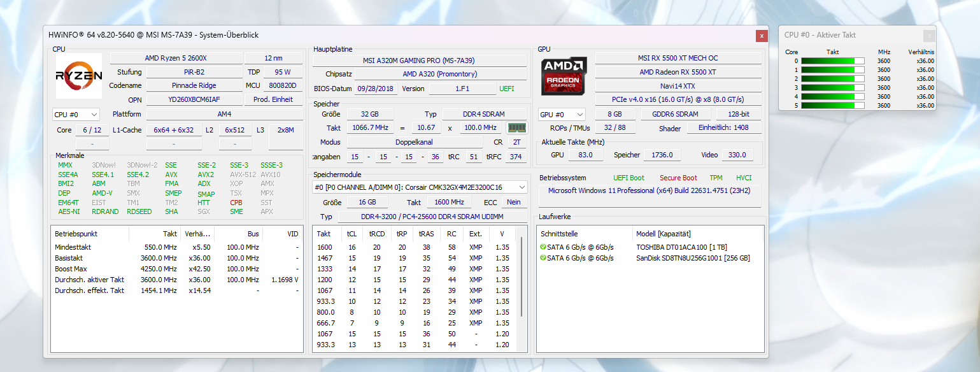Click the Pinnacle Ridge codename field
The height and width of the screenshot is (372, 980).
[194, 85]
